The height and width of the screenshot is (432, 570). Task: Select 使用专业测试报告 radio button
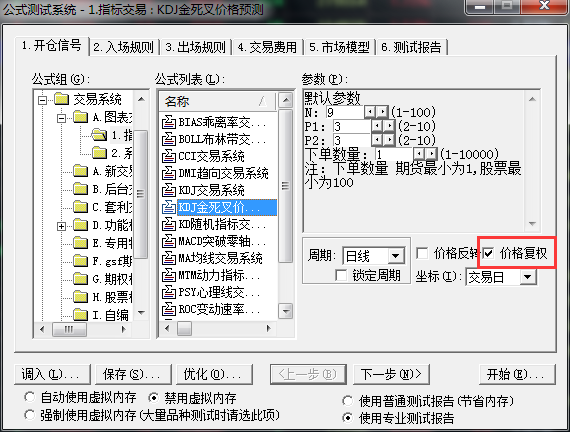tap(348, 418)
